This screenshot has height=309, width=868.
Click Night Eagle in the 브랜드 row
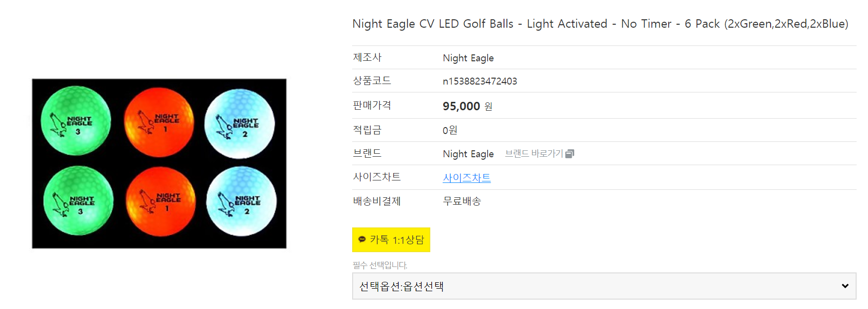pyautogui.click(x=468, y=154)
